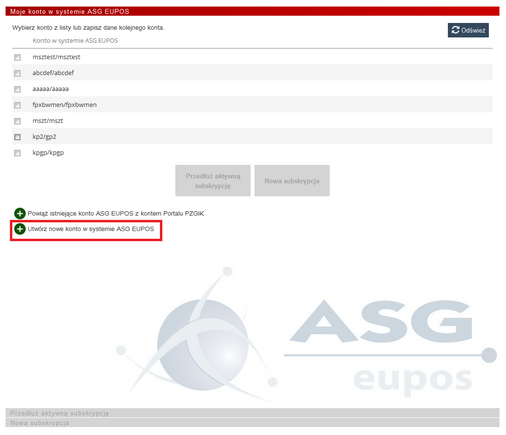Image resolution: width=506 pixels, height=435 pixels.
Task: Expand the bottom Przedłuż aktywną subskrypcję bar
Action: point(252,413)
